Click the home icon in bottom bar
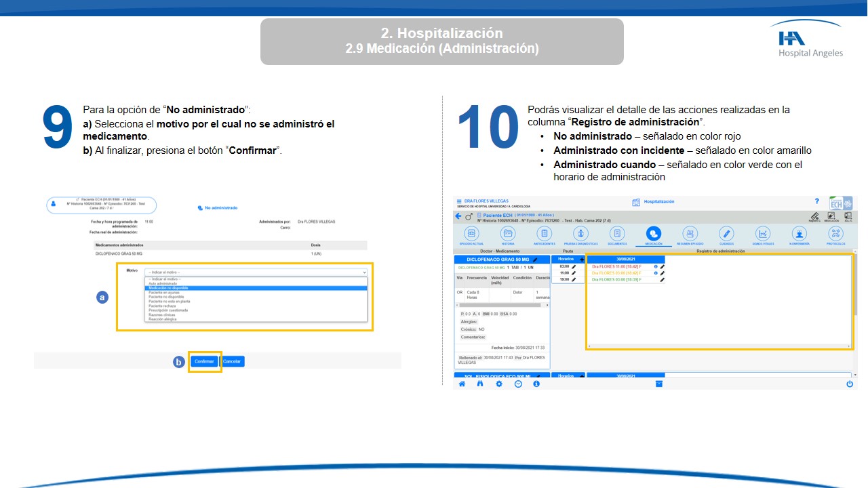Screen dimensions: 868x488 (x=462, y=384)
